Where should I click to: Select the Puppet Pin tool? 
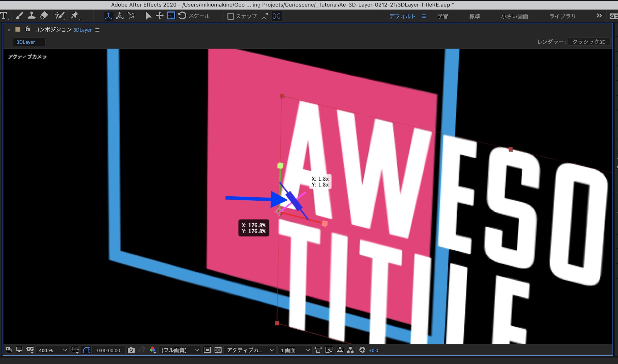click(75, 16)
